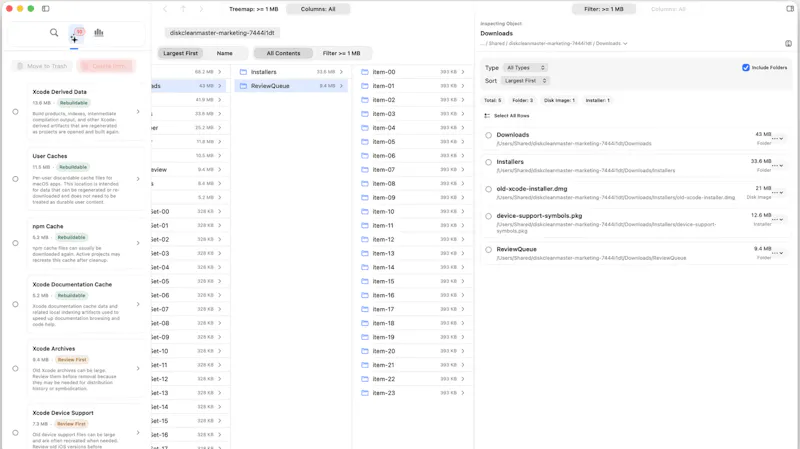Open more options for device-support-symbols.pkg row
800x449 pixels.
[x=778, y=219]
